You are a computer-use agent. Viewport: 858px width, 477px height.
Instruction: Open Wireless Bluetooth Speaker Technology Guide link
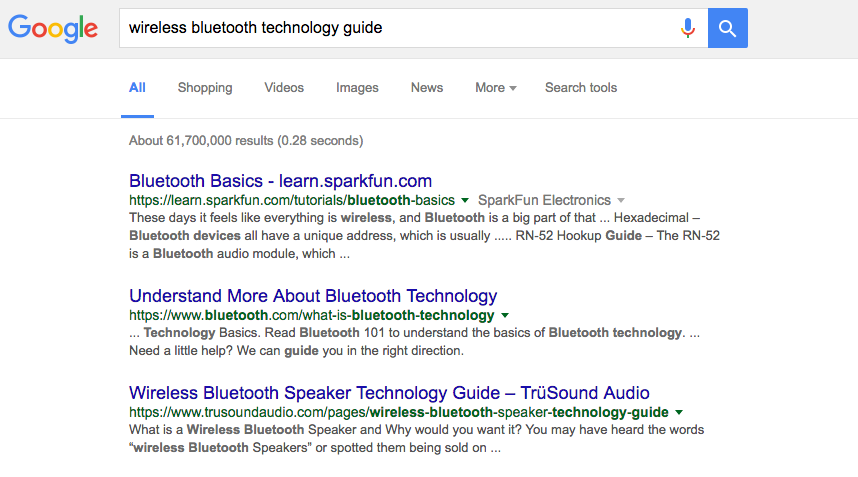[x=389, y=393]
